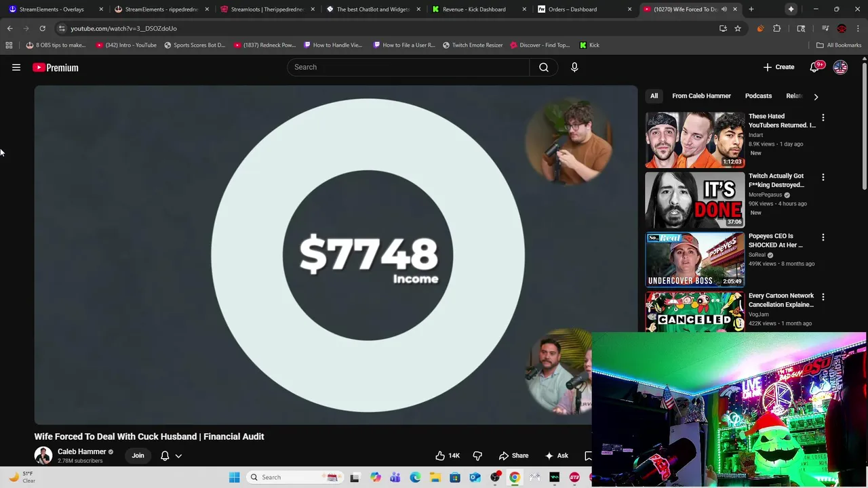The height and width of the screenshot is (488, 868).
Task: Open the YouTube hamburger guide menu
Action: 16,67
